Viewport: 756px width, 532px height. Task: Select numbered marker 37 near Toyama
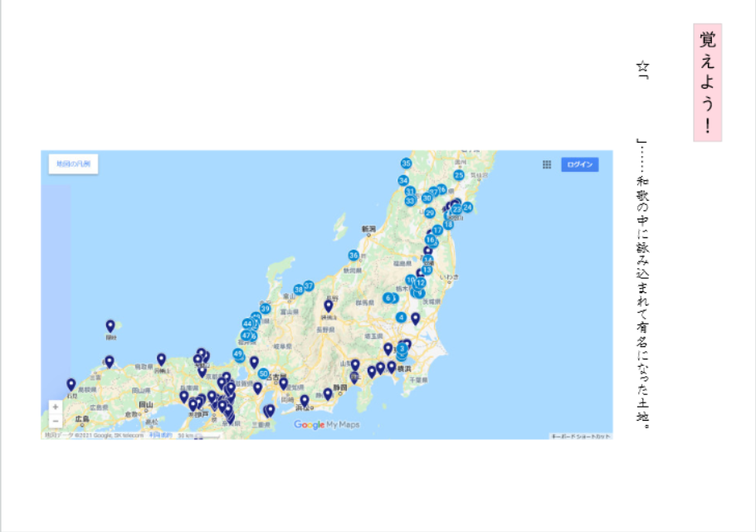coord(309,286)
